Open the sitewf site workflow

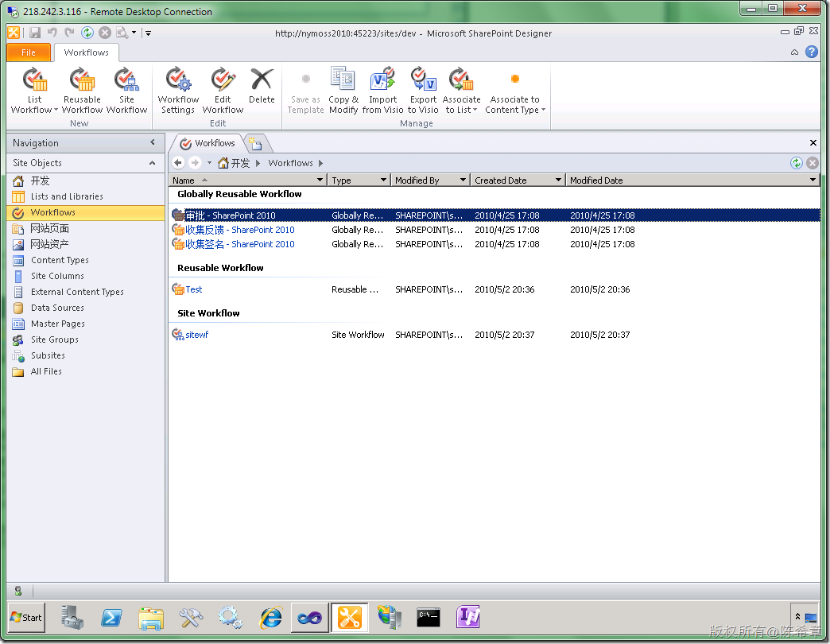(x=196, y=335)
